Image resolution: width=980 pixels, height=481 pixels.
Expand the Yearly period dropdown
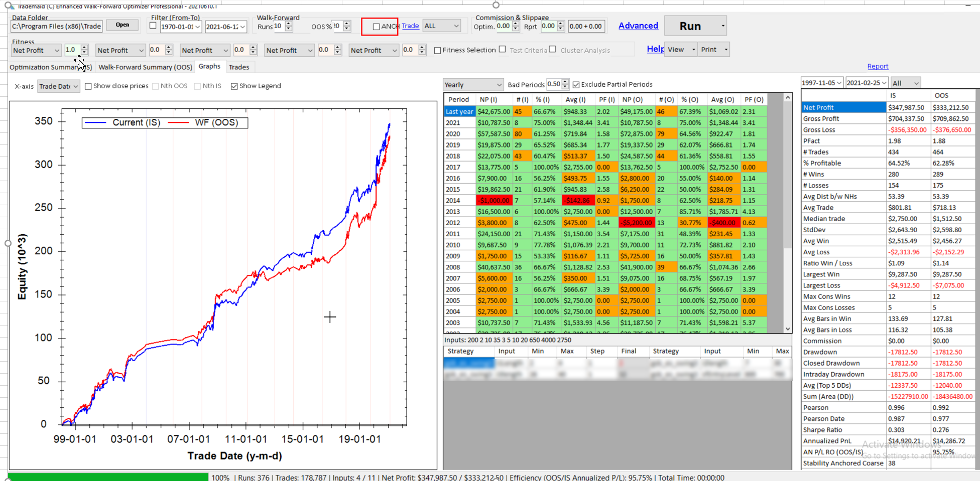click(x=499, y=85)
